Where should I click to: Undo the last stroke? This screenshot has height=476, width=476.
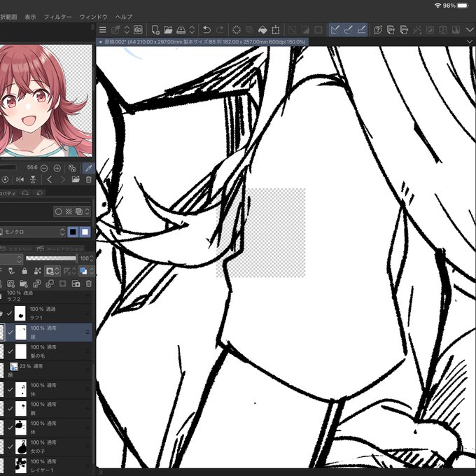(206, 29)
